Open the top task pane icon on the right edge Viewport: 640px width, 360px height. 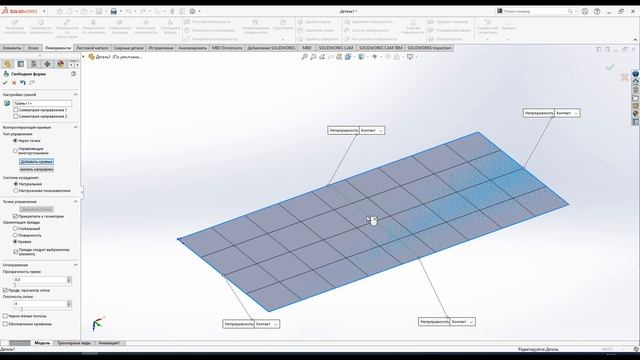[636, 74]
